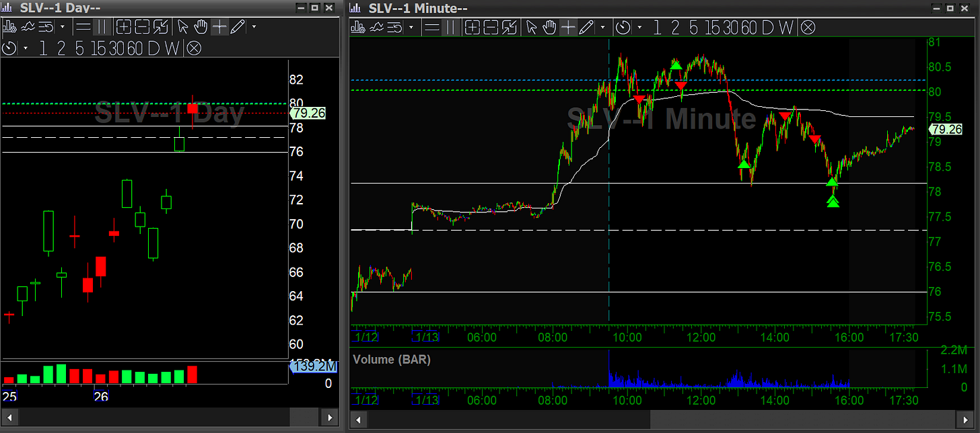This screenshot has height=433, width=980.
Task: Click the timer clock icon in 1 Day window
Action: point(9,48)
